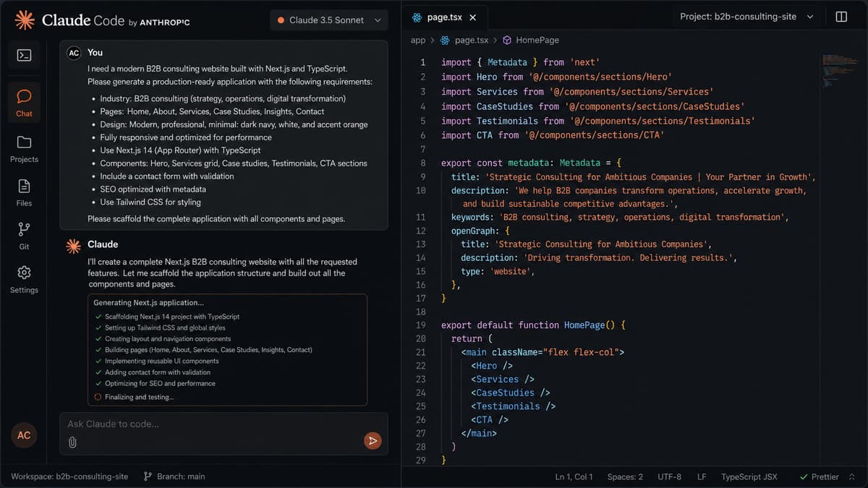Click the app breadcrumb segment
Screen dimensions: 868x488
click(x=418, y=40)
